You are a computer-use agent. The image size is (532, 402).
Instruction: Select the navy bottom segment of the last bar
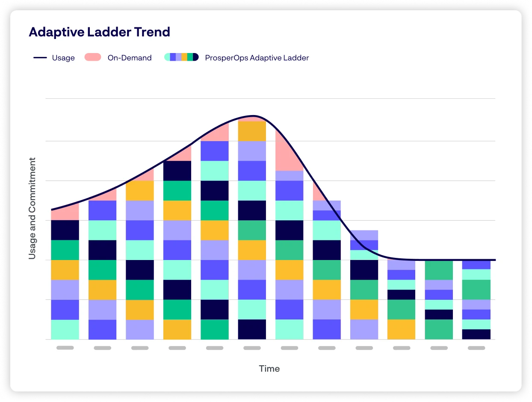click(x=476, y=334)
